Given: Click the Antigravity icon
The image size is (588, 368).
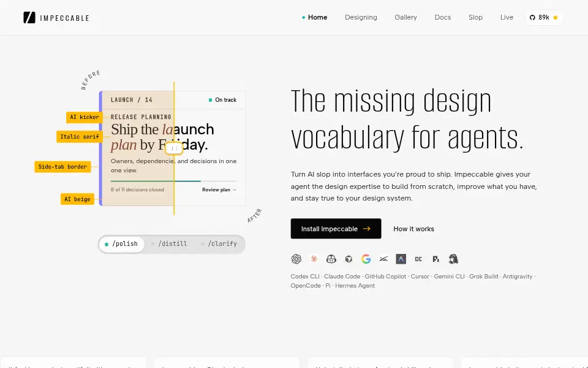Looking at the screenshot, I should click(x=401, y=259).
